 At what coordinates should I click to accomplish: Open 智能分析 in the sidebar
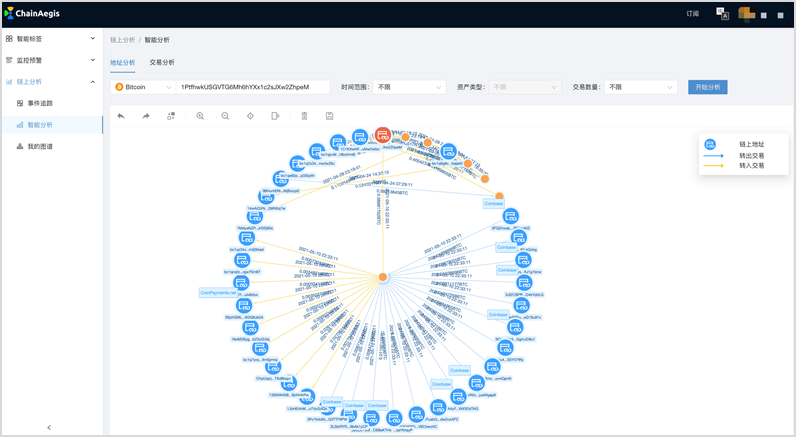pyautogui.click(x=52, y=125)
